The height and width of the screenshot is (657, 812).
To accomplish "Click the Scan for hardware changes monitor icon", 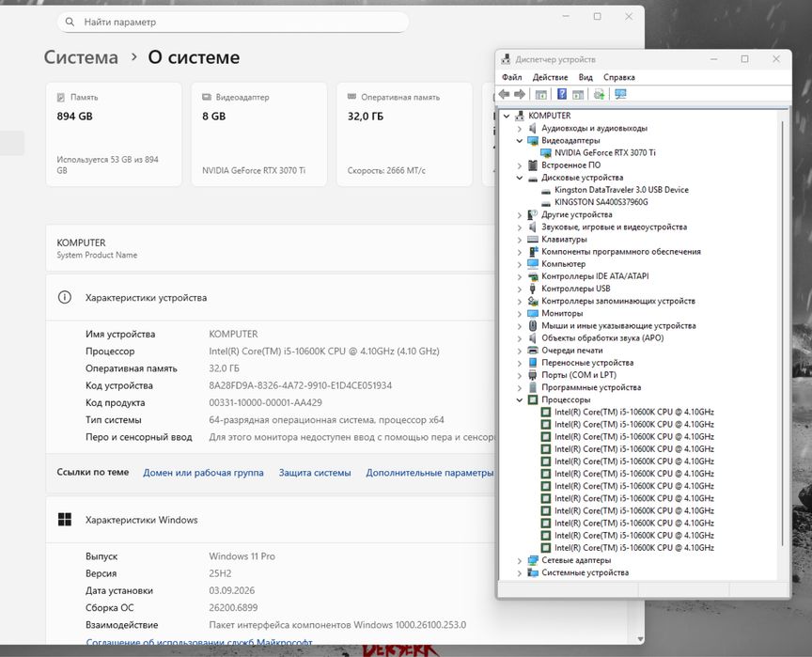I will coord(620,94).
